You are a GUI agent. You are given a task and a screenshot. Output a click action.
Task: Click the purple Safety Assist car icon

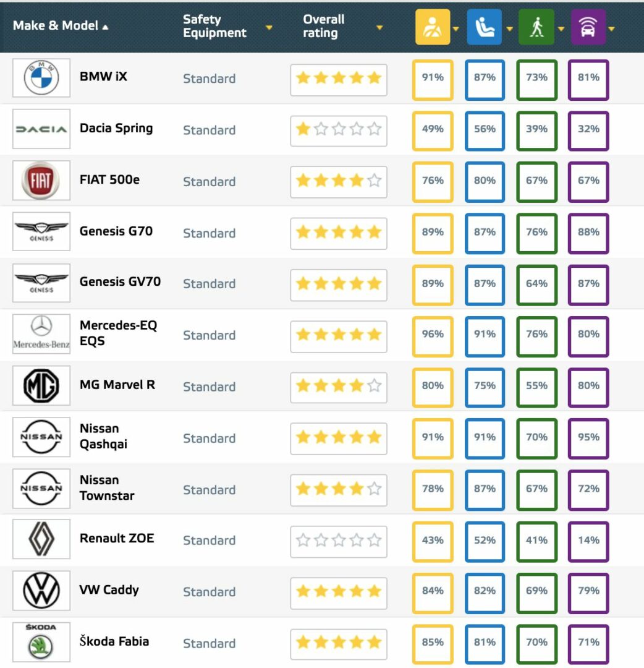(x=588, y=27)
